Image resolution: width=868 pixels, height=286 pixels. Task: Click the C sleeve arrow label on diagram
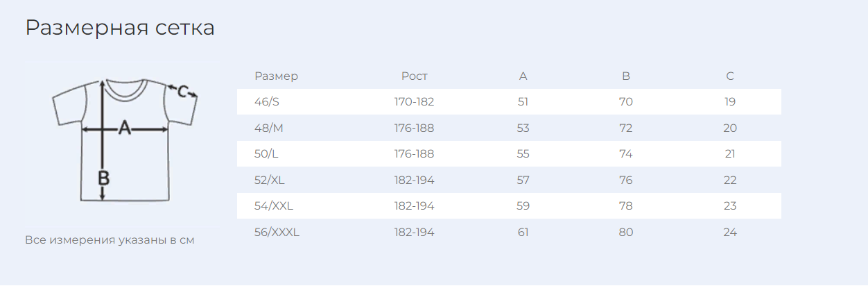pos(183,92)
